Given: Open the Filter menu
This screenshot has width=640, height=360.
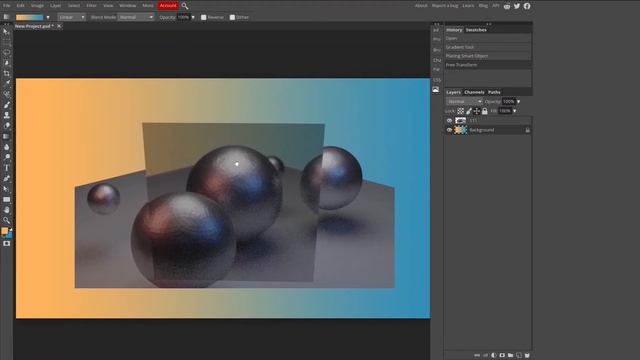Looking at the screenshot, I should pos(91,6).
